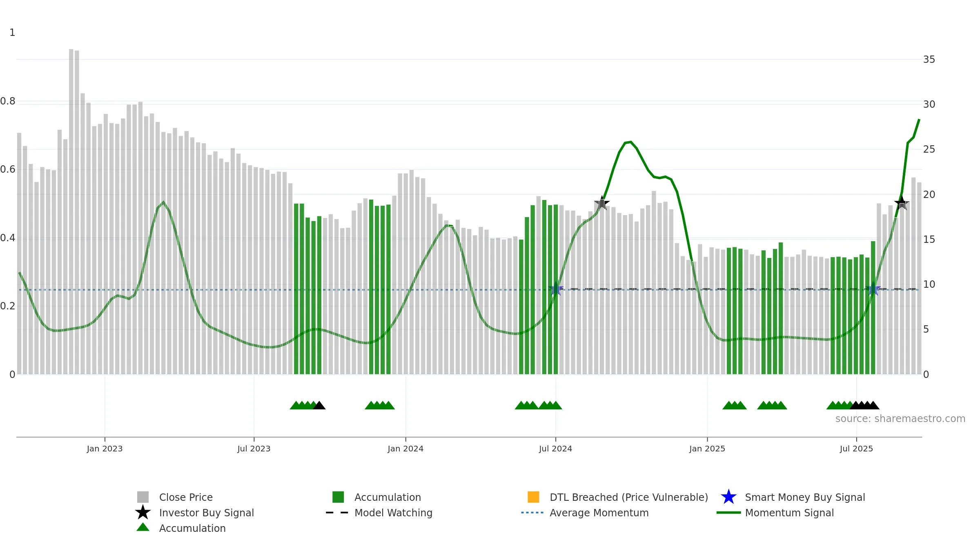Screen dimensions: 980x551
Task: Click the orange DTL Breached legend swatch
Action: 533,497
